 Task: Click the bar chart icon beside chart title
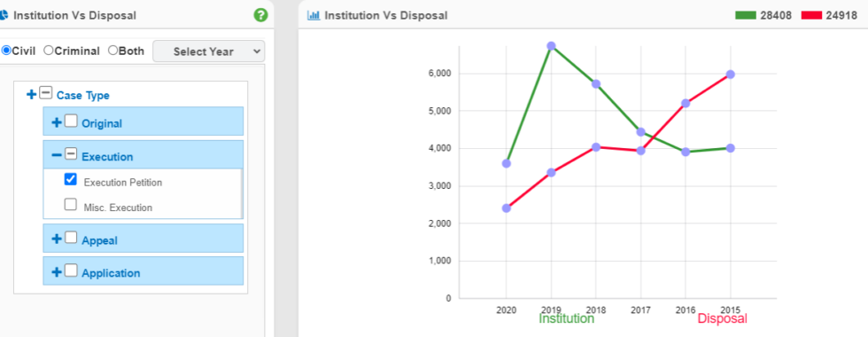coord(314,16)
